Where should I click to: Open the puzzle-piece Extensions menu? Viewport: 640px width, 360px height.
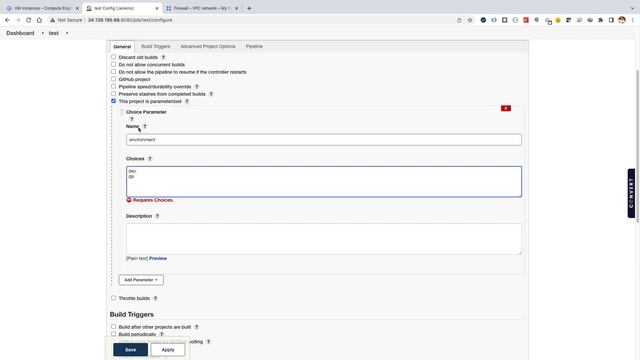(x=600, y=20)
